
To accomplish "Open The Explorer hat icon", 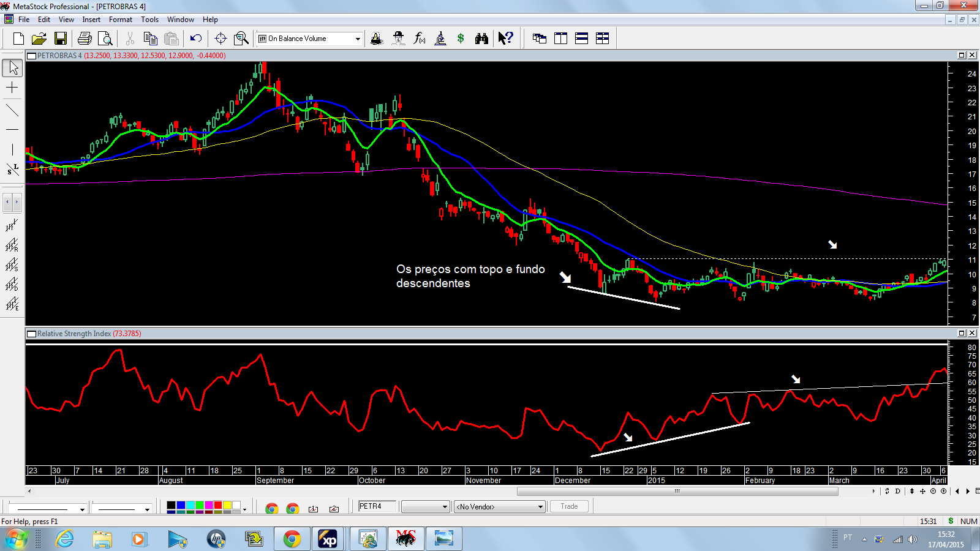I will tap(377, 39).
